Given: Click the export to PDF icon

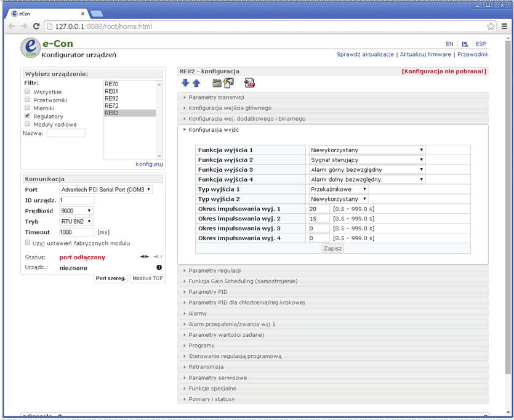Looking at the screenshot, I should pyautogui.click(x=250, y=83).
